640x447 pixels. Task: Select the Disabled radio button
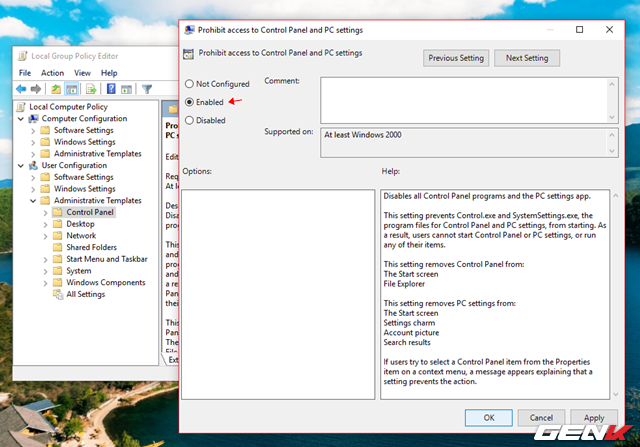[189, 120]
